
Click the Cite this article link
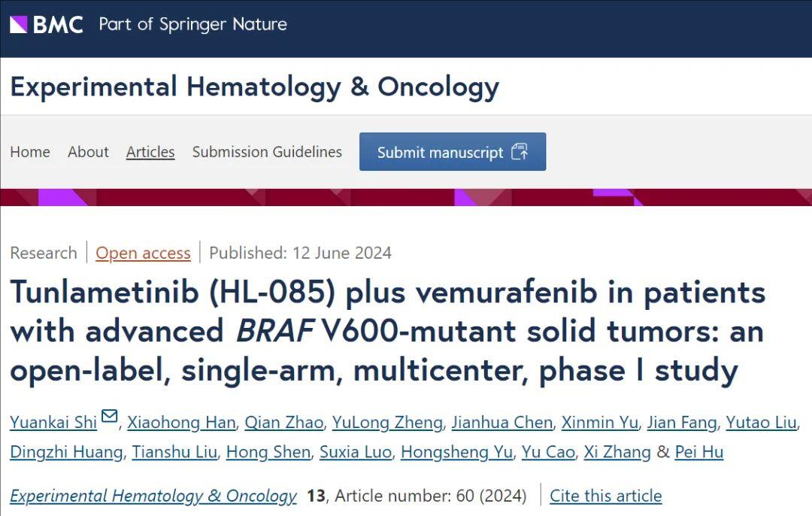(x=605, y=496)
